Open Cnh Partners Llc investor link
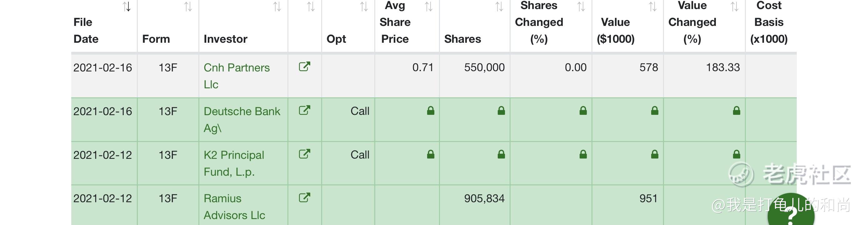The height and width of the screenshot is (225, 868). (x=237, y=76)
